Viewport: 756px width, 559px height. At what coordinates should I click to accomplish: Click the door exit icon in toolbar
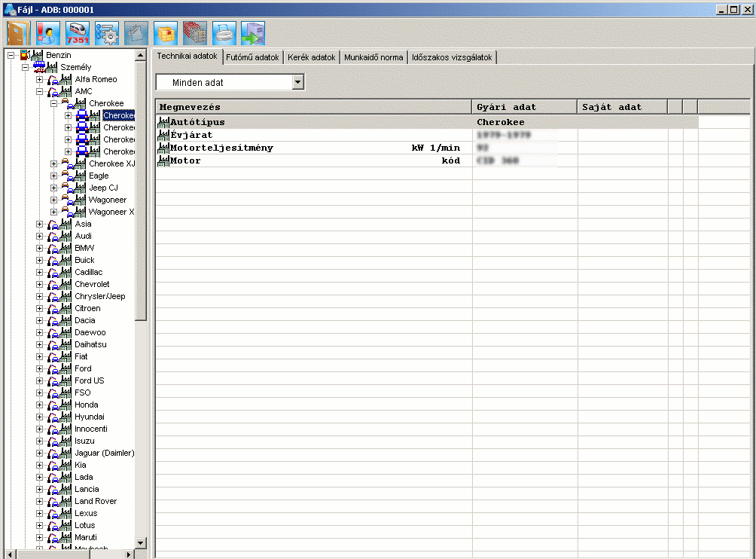(x=17, y=33)
